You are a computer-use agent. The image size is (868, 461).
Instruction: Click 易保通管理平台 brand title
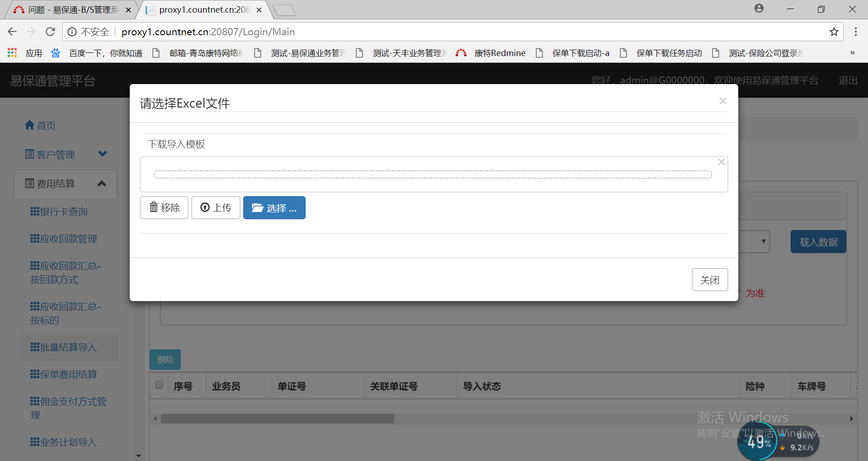53,81
